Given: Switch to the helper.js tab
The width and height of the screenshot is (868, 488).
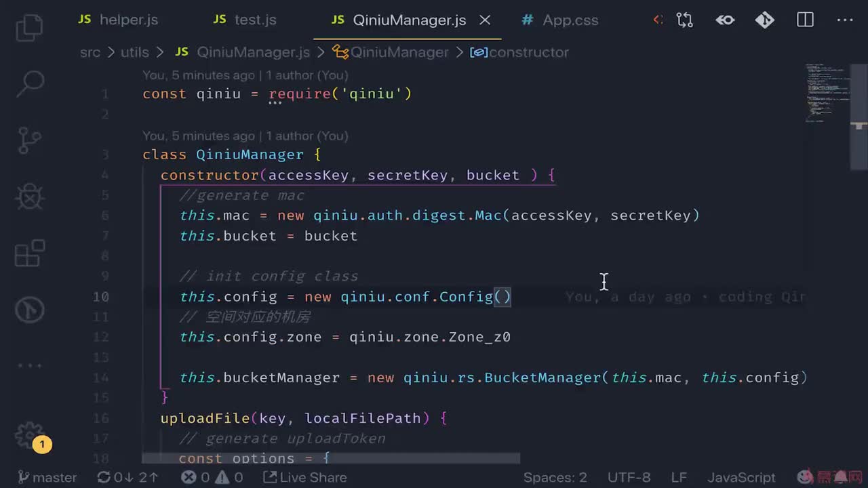Looking at the screenshot, I should pyautogui.click(x=118, y=20).
